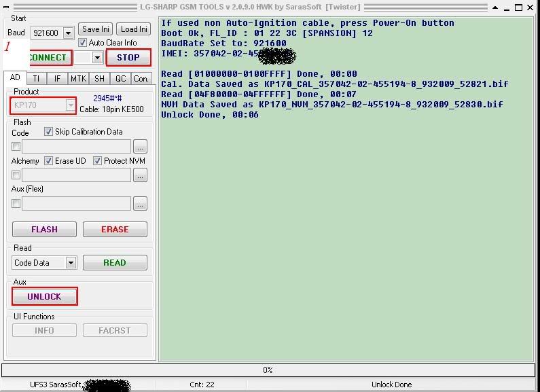Click 'UFS3 SarasSoft' status bar text
540x392 pixels.
[x=55, y=385]
